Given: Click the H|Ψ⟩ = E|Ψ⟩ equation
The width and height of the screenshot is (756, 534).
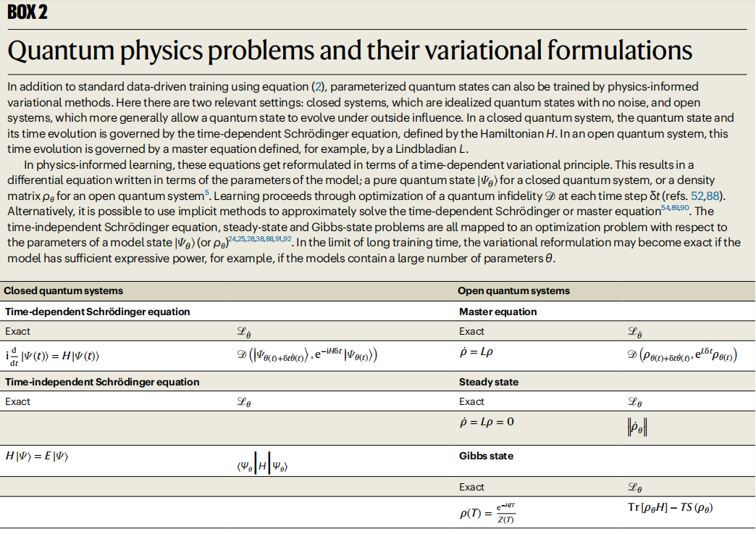Looking at the screenshot, I should pyautogui.click(x=37, y=456).
